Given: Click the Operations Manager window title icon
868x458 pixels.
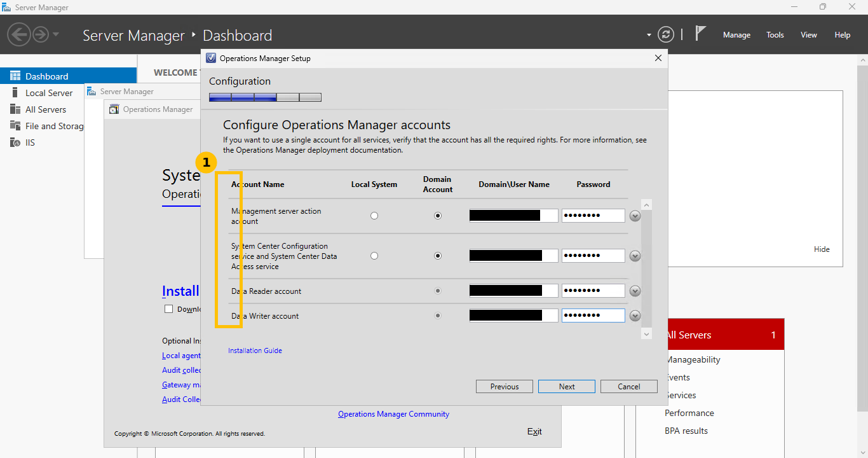Looking at the screenshot, I should pyautogui.click(x=114, y=109).
